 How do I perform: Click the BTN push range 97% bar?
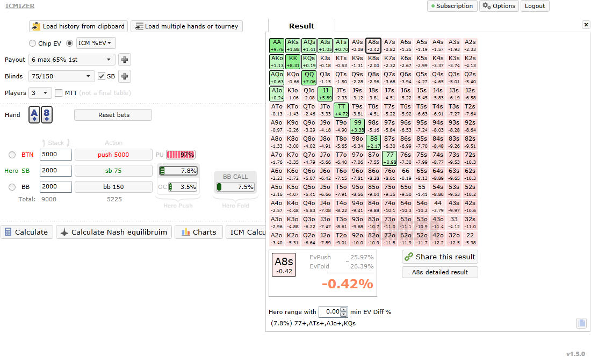[x=181, y=155]
